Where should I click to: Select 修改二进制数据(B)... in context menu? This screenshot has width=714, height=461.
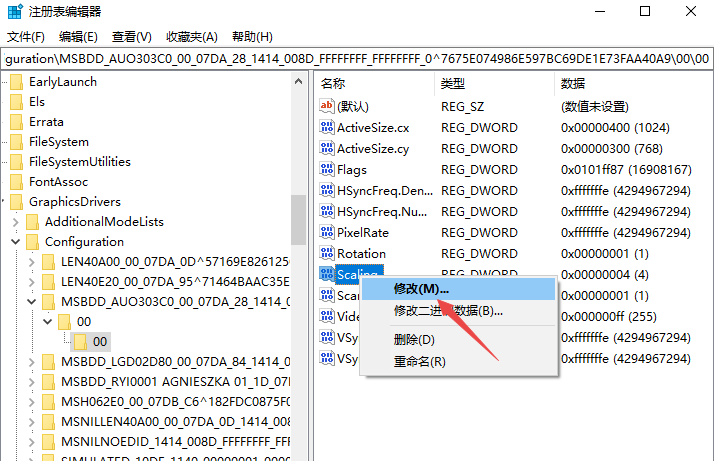pyautogui.click(x=434, y=311)
